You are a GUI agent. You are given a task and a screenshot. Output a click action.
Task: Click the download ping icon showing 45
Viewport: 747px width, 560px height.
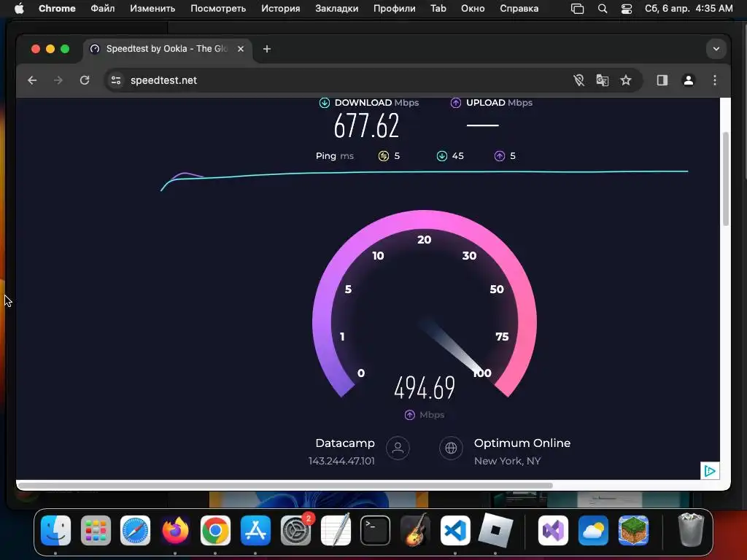(x=442, y=156)
